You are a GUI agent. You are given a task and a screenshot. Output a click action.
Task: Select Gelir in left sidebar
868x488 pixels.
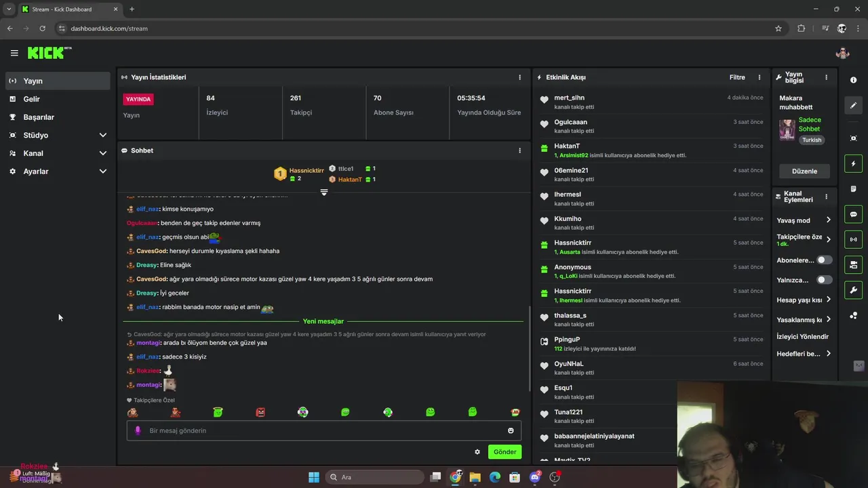click(58, 99)
